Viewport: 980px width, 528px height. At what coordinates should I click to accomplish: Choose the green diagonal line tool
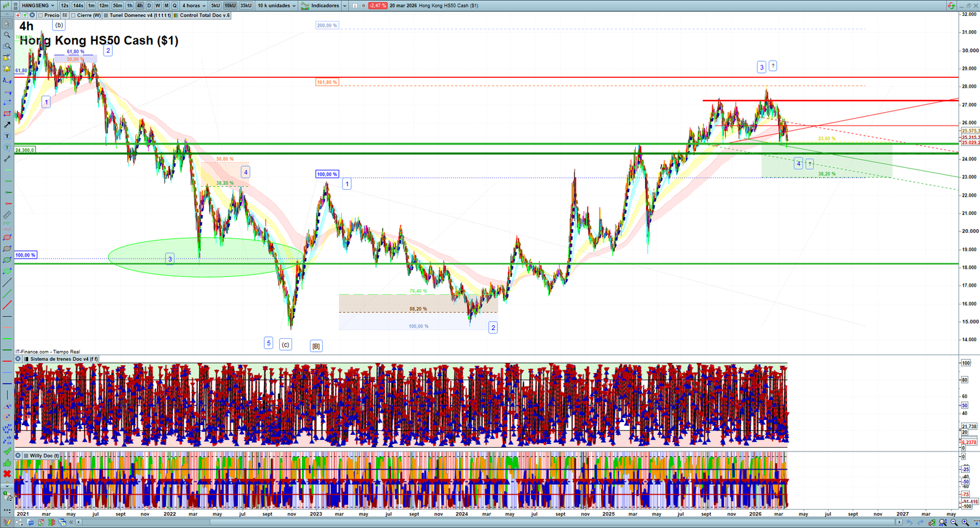(7, 294)
